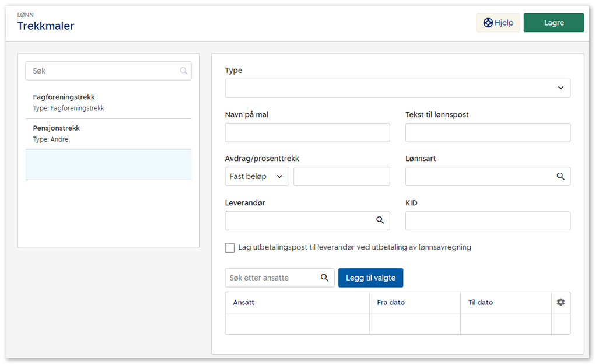
Task: Click the Ansatt column header
Action: tap(244, 302)
